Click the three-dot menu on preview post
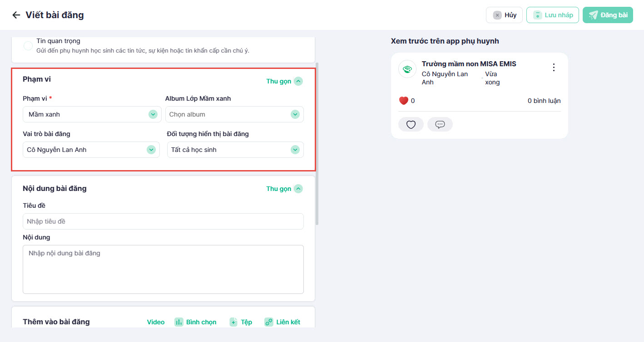 tap(553, 68)
